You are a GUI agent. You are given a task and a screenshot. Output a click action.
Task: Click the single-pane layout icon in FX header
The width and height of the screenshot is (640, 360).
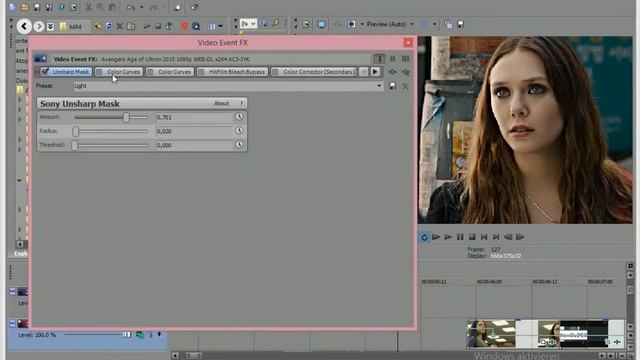[x=379, y=59]
